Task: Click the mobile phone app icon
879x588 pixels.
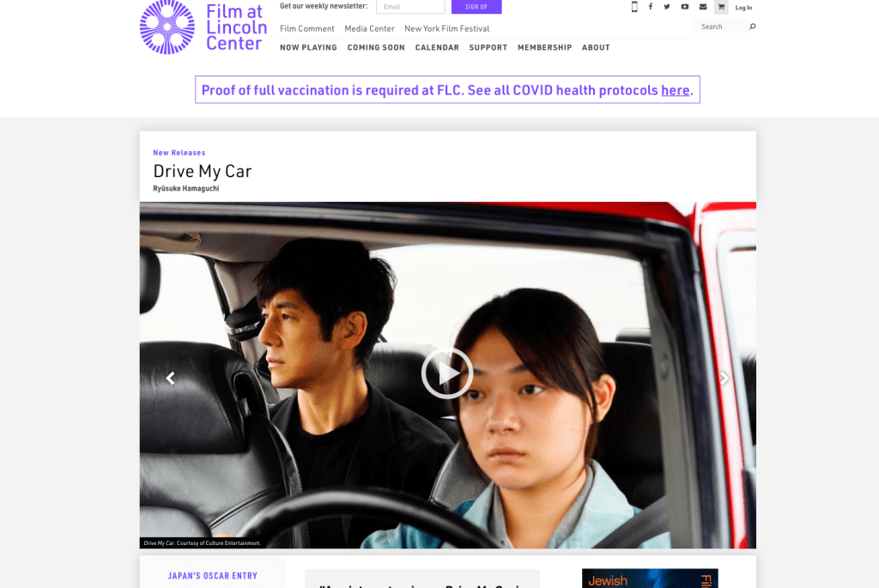Action: click(x=634, y=7)
